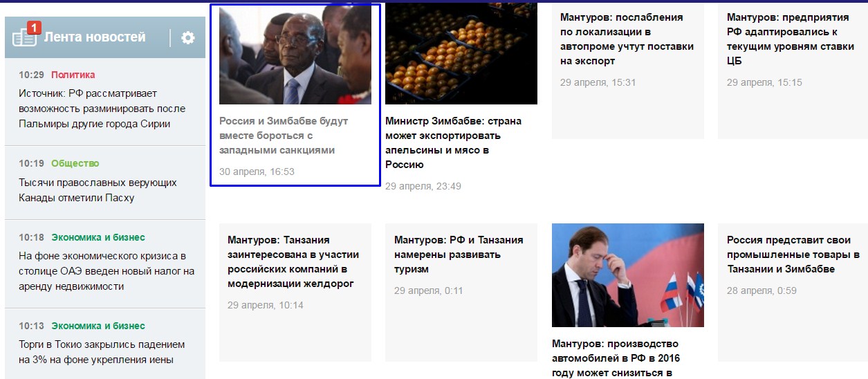Open feed item about demining Syrian cities after Palmyra

tap(102, 109)
